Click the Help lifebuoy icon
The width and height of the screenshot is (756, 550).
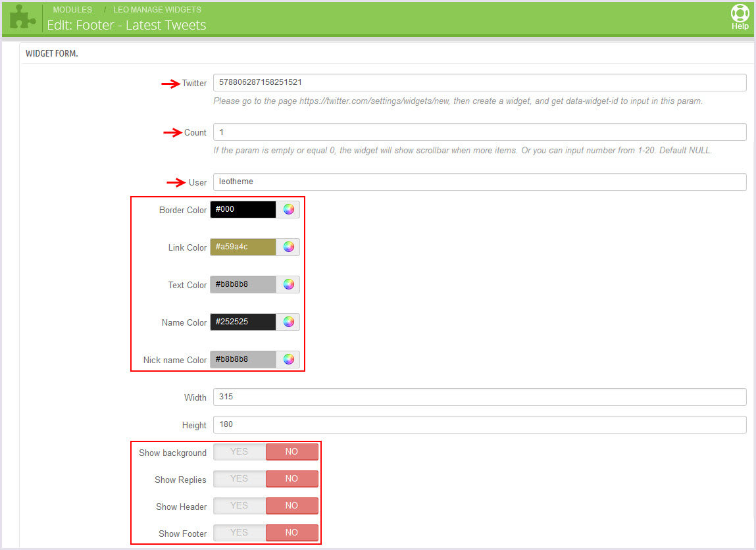[x=740, y=14]
